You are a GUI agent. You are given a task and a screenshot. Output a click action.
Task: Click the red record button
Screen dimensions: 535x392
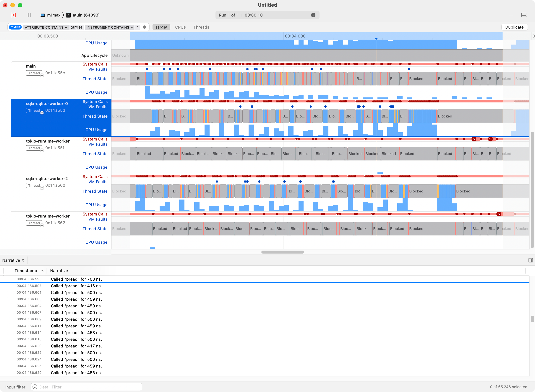pos(13,15)
